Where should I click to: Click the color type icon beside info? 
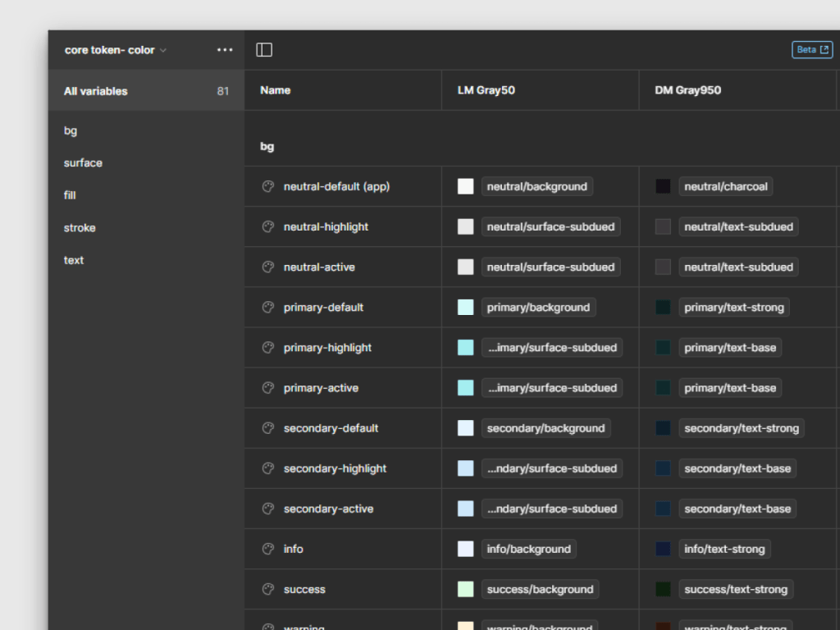(x=267, y=549)
